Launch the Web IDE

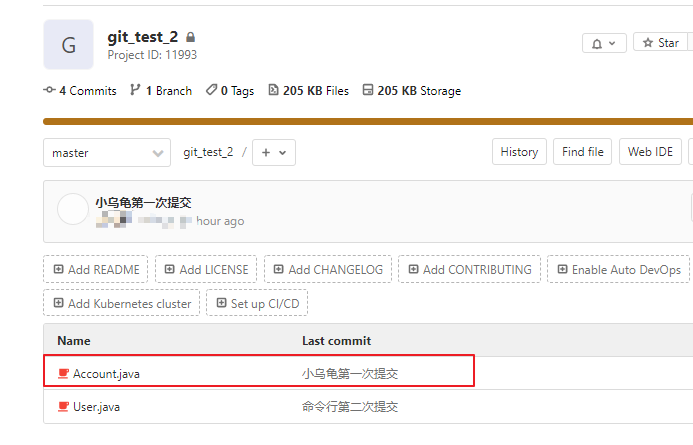(x=650, y=152)
